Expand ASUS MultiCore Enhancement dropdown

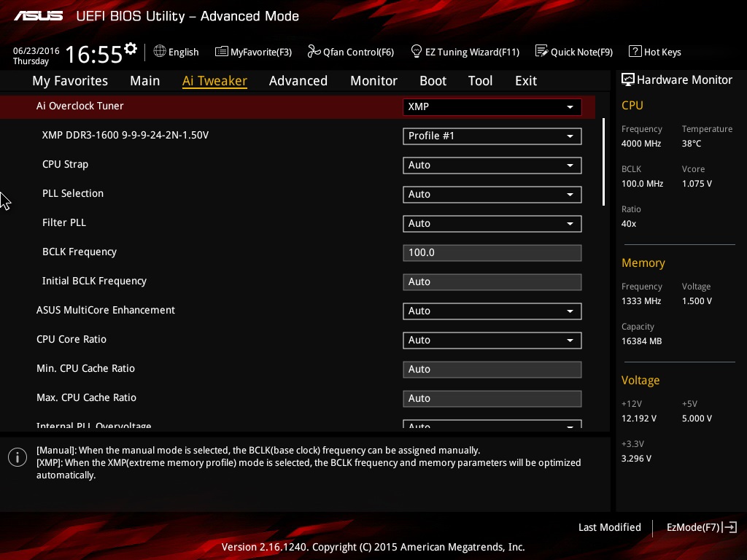click(492, 311)
